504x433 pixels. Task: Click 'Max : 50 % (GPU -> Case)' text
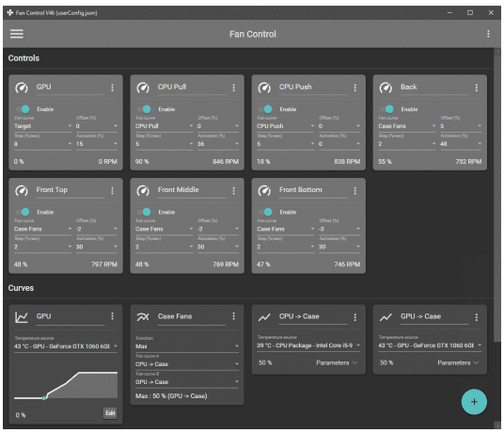[171, 396]
